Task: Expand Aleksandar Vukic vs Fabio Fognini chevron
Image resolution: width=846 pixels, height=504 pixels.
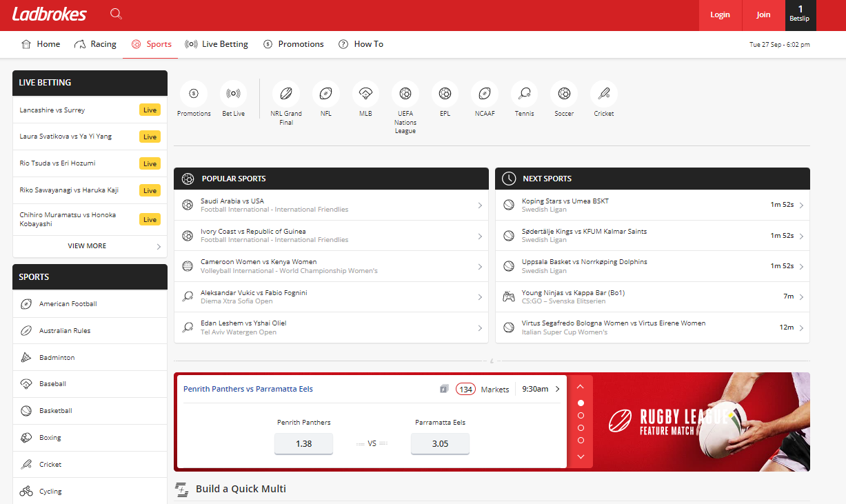Action: click(480, 297)
